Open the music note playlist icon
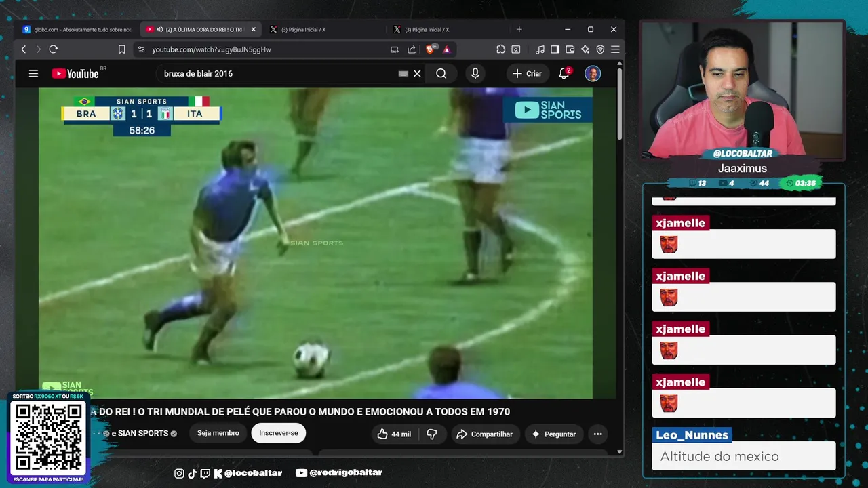Screen dimensions: 868x488 point(540,49)
